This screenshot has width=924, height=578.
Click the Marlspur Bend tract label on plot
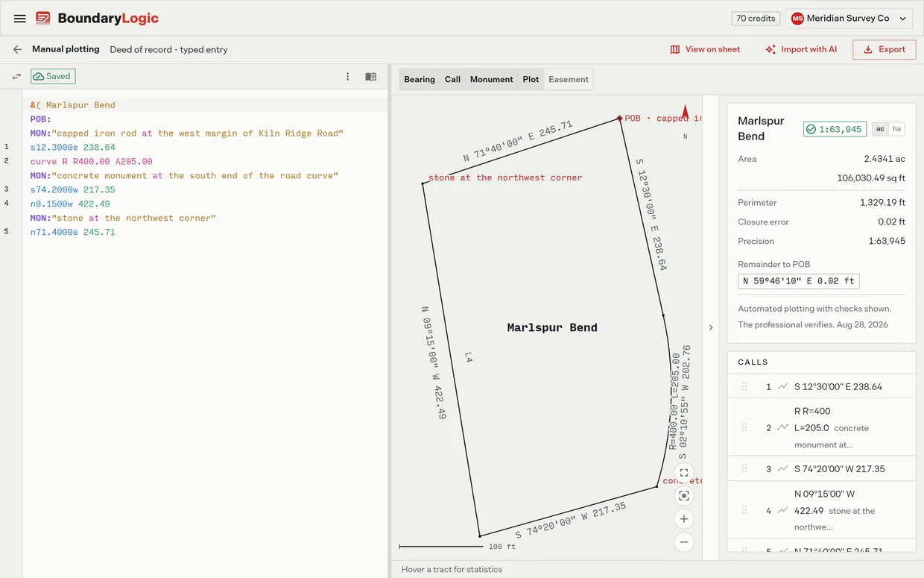(552, 327)
